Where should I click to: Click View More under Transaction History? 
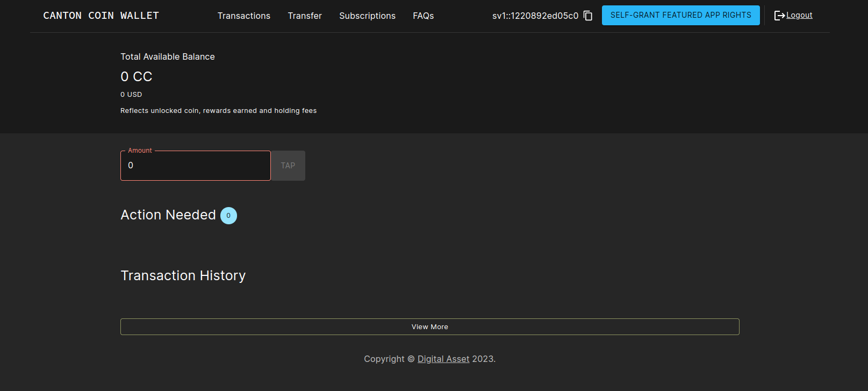coord(429,327)
